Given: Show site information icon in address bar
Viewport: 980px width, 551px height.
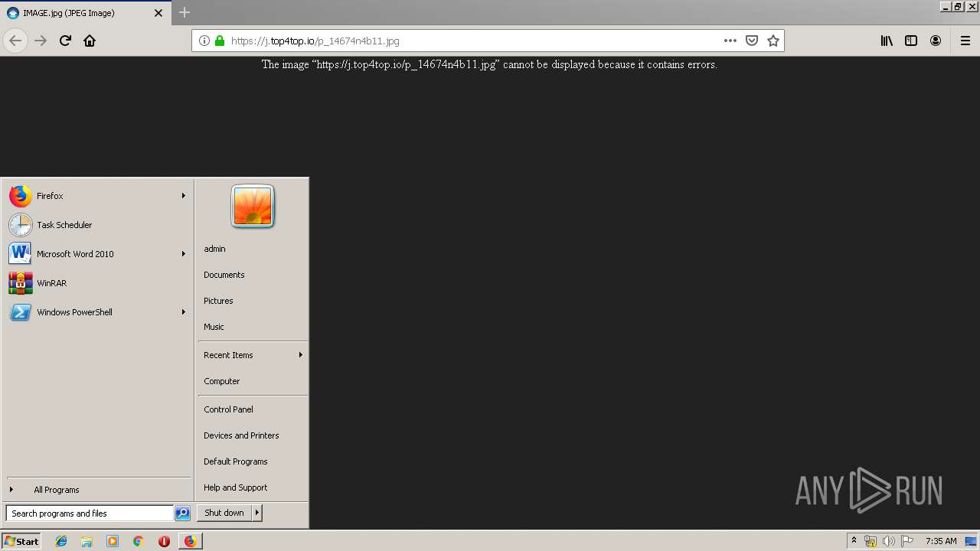Looking at the screenshot, I should (204, 41).
